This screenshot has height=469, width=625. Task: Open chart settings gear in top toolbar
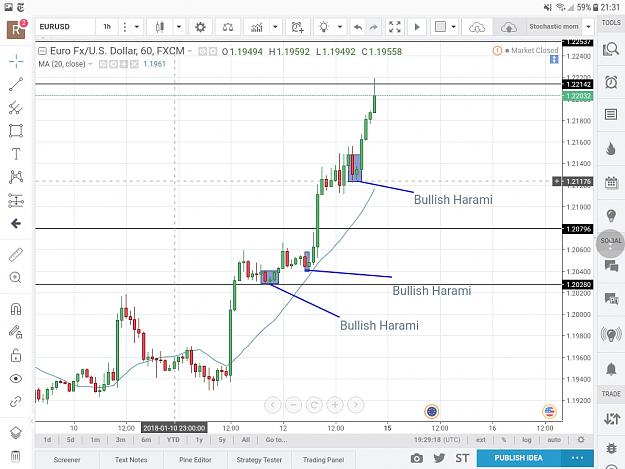pyautogui.click(x=200, y=27)
